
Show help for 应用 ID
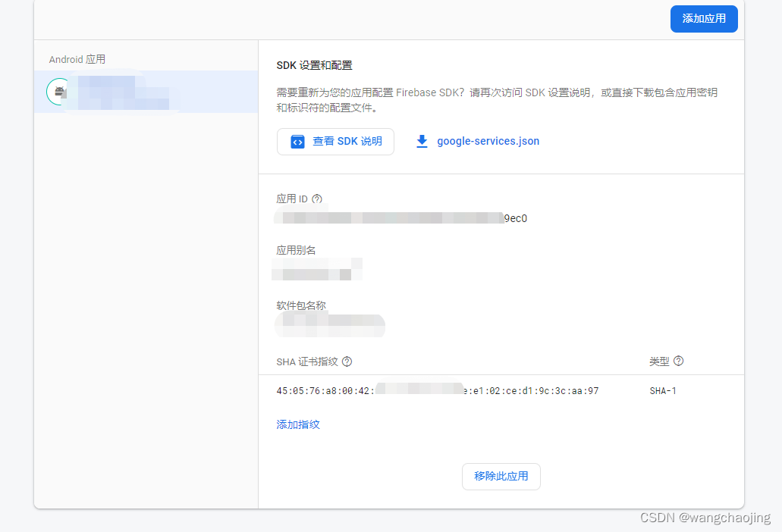pos(317,199)
